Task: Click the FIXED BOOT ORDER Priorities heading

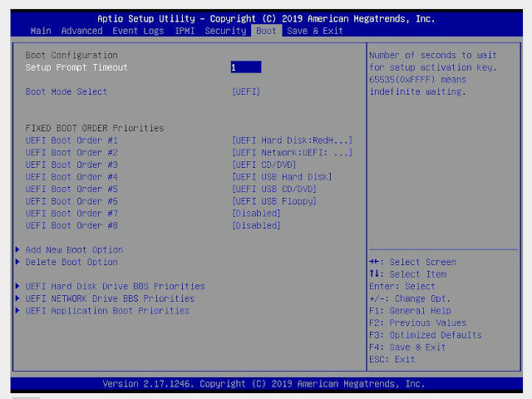Action: [x=95, y=128]
